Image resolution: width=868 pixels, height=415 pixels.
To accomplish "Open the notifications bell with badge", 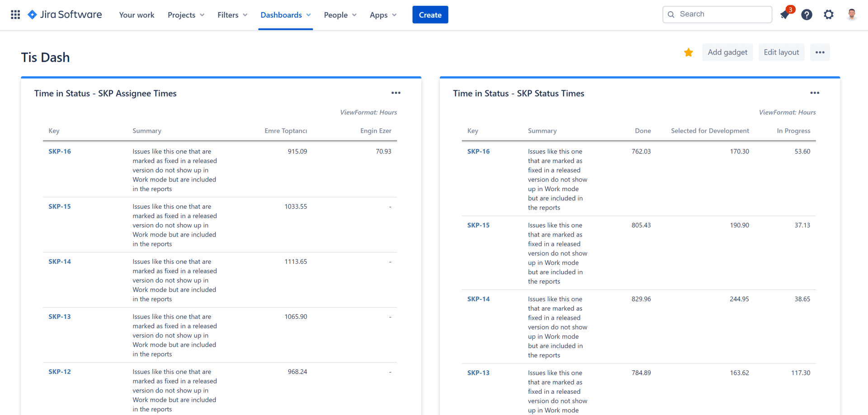I will (785, 14).
